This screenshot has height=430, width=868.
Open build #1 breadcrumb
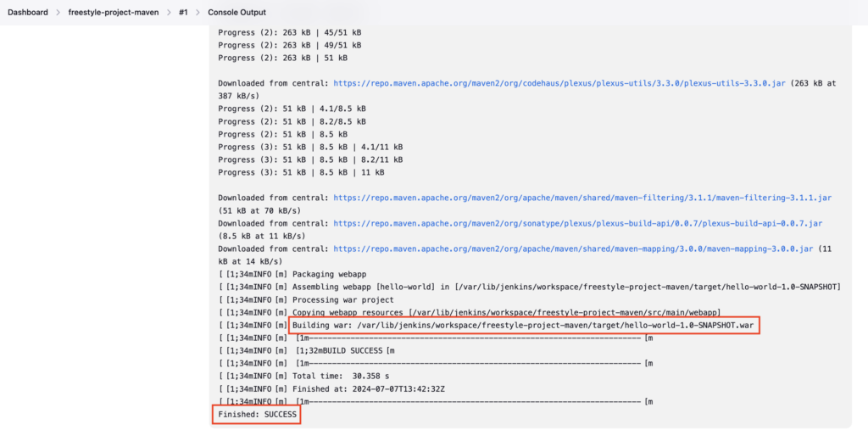[x=183, y=12]
